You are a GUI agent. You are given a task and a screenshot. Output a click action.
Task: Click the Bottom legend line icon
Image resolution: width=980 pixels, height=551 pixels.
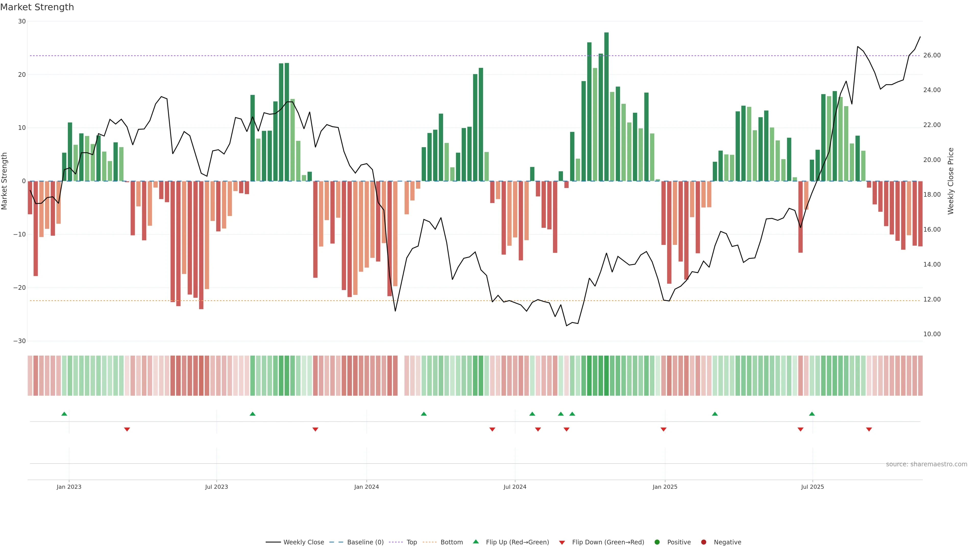coord(430,542)
